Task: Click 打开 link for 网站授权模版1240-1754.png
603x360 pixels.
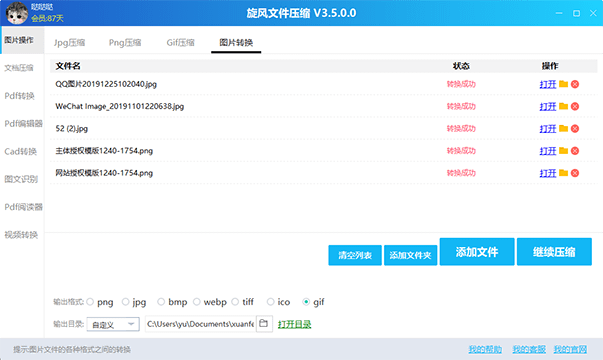Action: pyautogui.click(x=548, y=173)
